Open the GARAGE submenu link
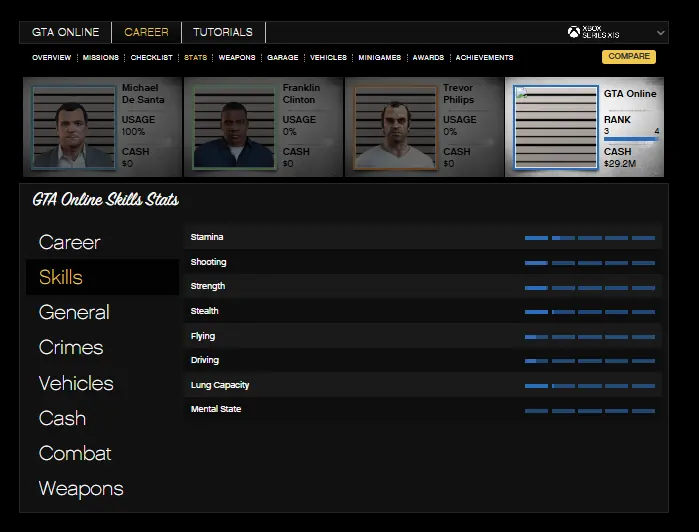699x532 pixels. coord(283,58)
